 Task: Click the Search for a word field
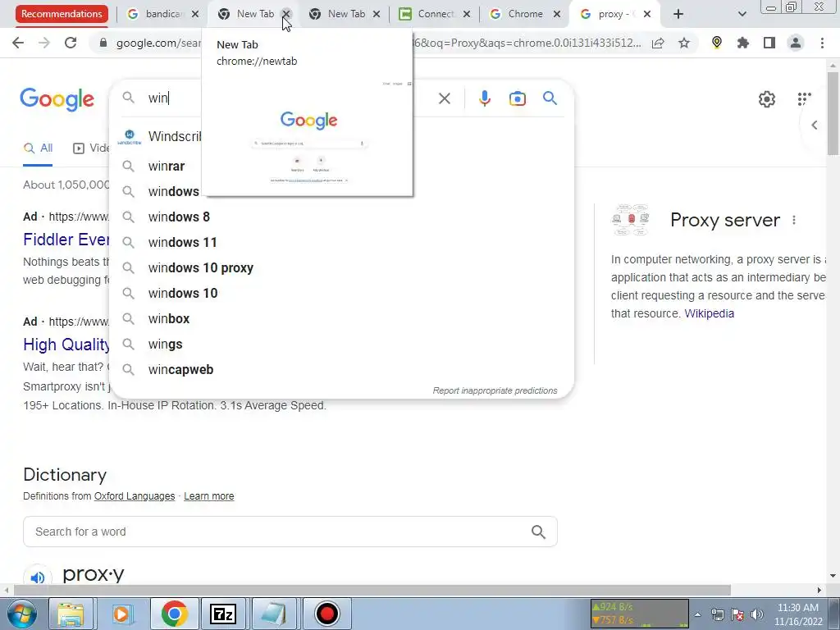click(290, 532)
